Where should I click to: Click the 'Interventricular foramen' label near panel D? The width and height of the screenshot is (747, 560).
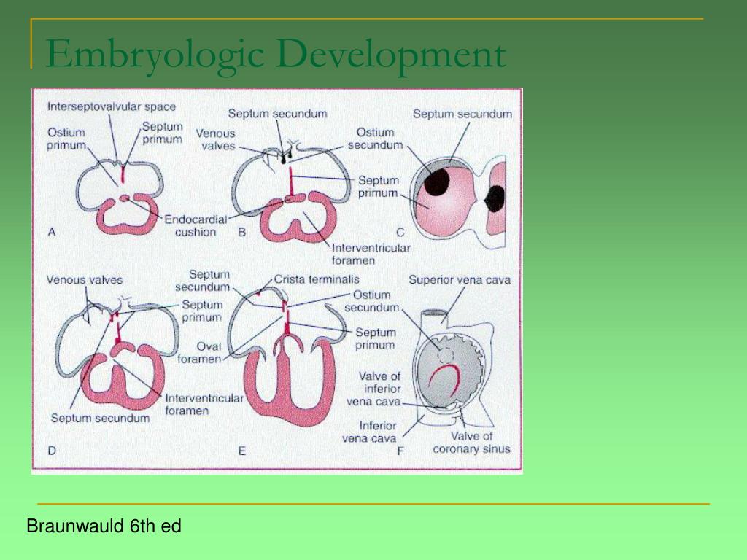tap(204, 404)
